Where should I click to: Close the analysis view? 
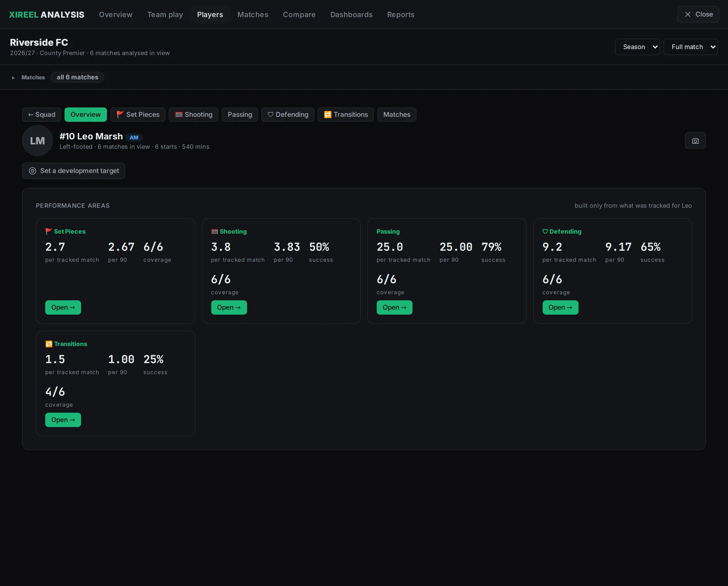tap(698, 15)
